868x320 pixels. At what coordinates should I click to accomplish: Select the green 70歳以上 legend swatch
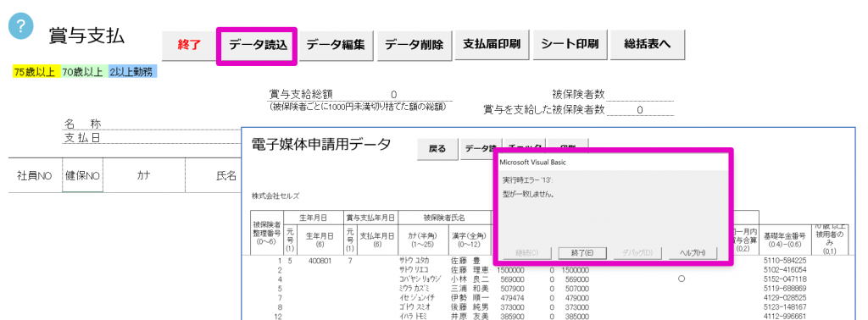click(82, 71)
